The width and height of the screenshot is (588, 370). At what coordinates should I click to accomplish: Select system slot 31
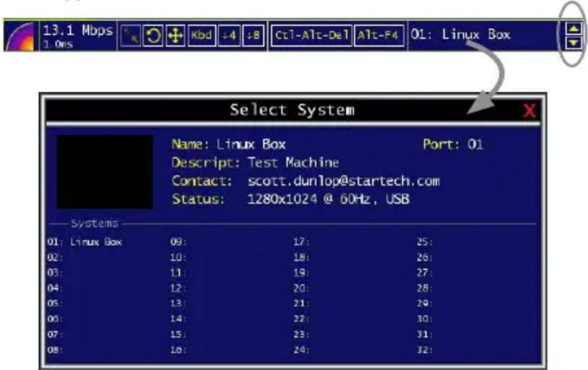425,334
